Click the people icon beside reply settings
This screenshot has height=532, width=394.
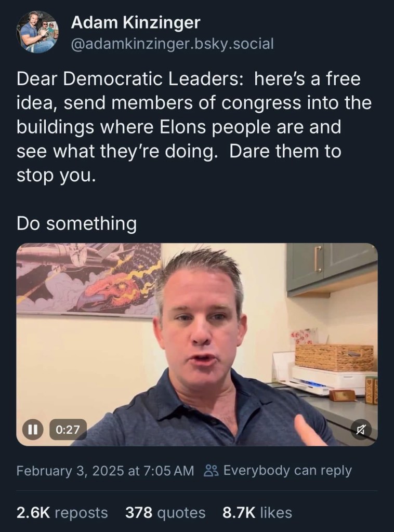pos(211,471)
